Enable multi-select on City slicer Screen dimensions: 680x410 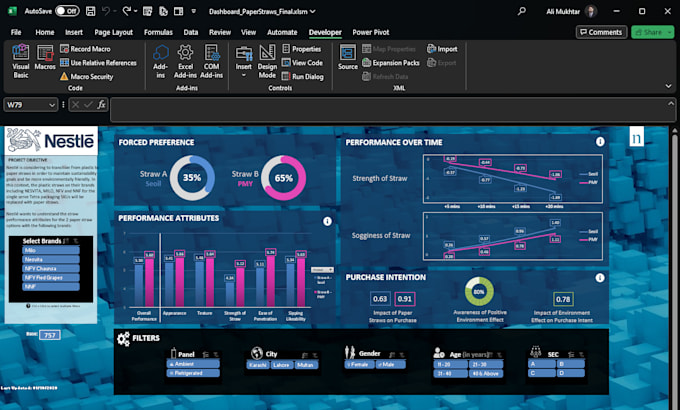click(305, 354)
